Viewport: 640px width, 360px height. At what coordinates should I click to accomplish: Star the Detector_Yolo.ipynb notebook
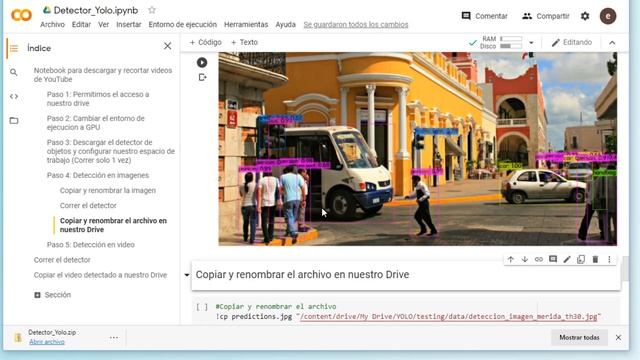[x=152, y=10]
